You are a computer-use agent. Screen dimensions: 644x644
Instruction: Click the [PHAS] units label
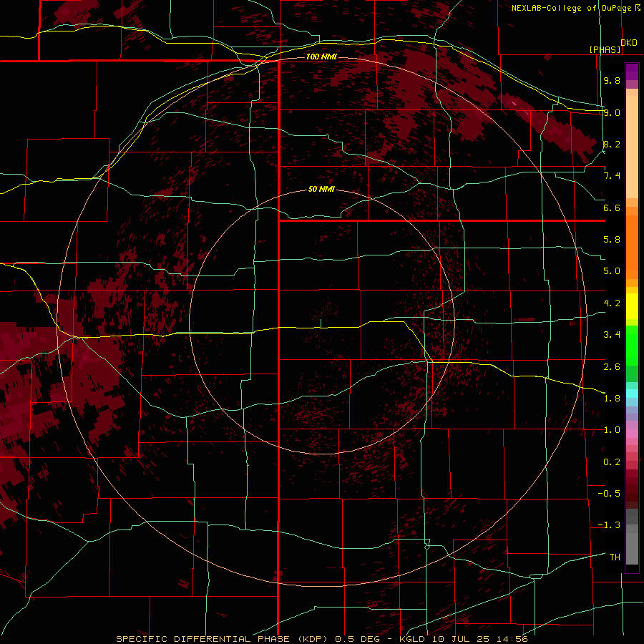pyautogui.click(x=605, y=49)
